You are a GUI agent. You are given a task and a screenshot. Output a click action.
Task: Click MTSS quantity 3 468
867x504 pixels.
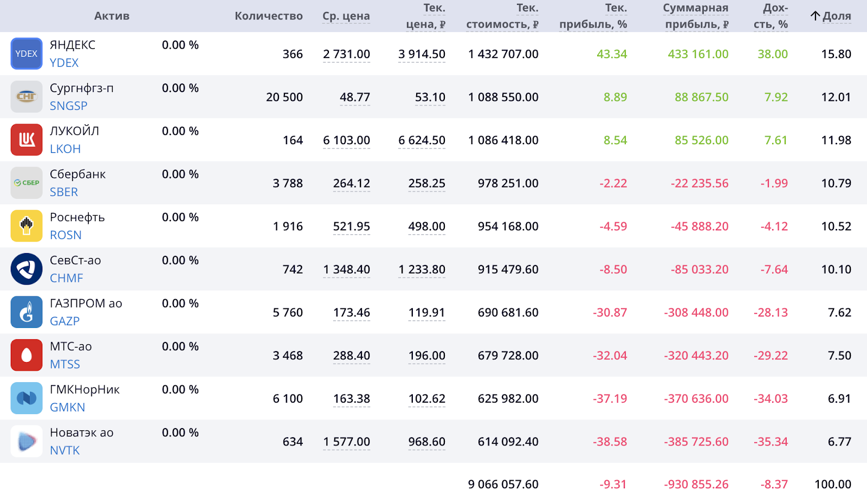288,356
